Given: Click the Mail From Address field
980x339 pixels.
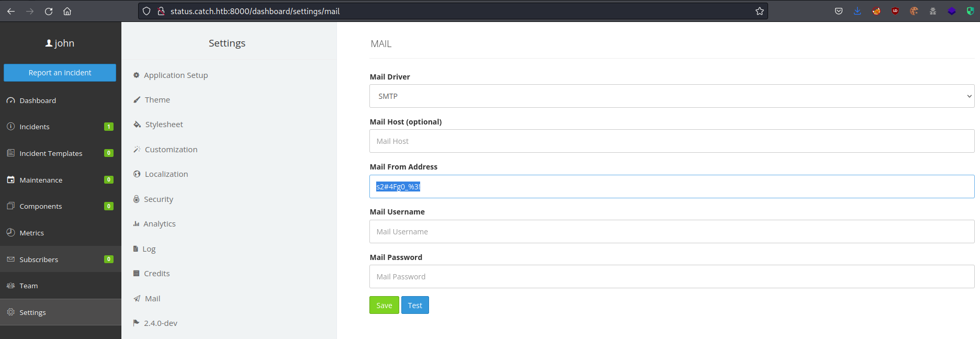Looking at the screenshot, I should pos(672,187).
